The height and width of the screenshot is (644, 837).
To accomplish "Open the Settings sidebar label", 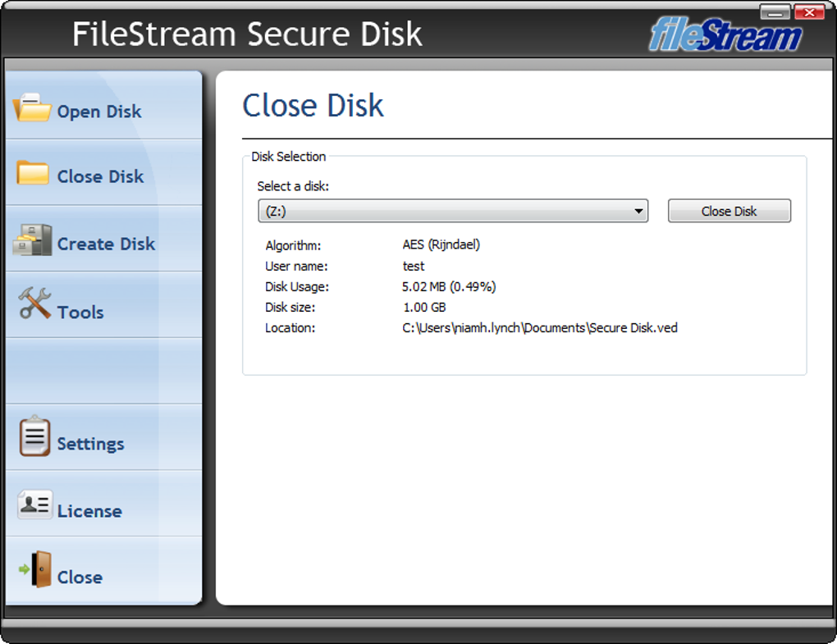I will tap(90, 444).
